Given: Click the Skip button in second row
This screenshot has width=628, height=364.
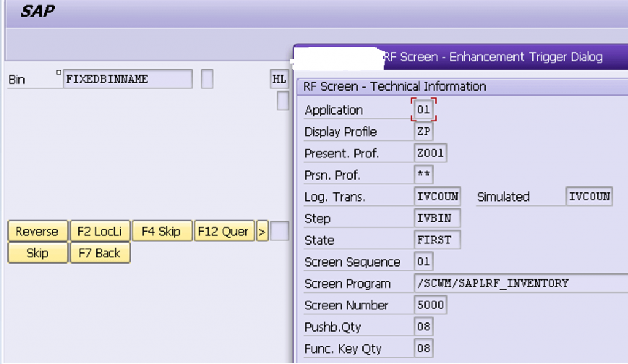Looking at the screenshot, I should [37, 252].
